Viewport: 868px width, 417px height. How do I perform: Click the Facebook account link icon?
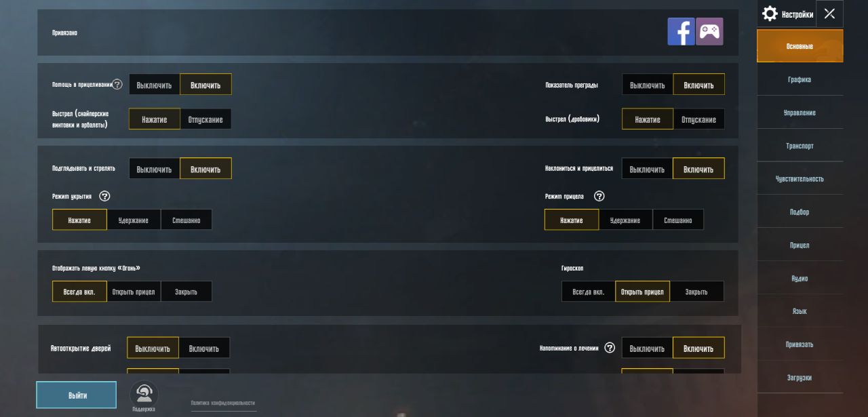coord(681,31)
